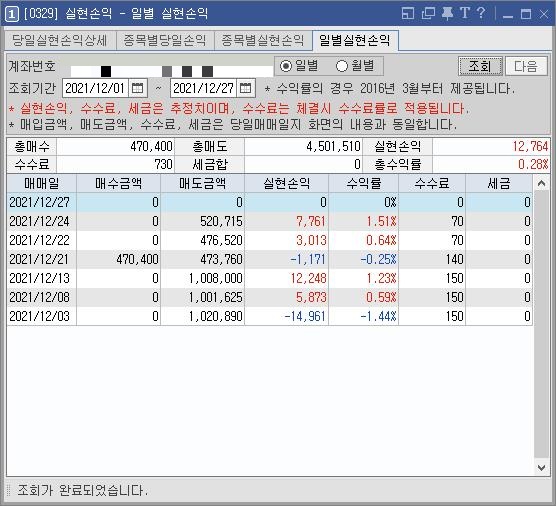
Task: Select the row dated 2021/12/08
Action: click(x=269, y=297)
